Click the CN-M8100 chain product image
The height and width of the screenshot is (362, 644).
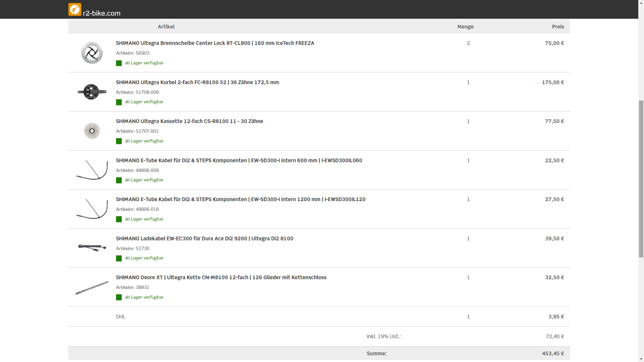pos(92,287)
